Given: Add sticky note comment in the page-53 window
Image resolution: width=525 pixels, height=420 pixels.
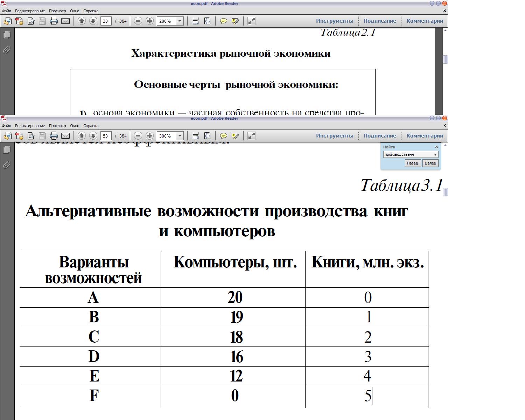Looking at the screenshot, I should click(223, 136).
